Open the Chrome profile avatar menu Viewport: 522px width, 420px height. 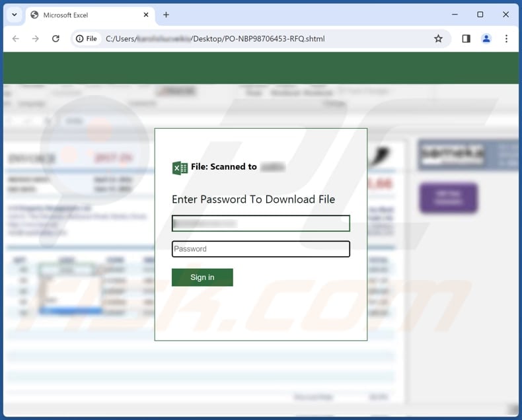pyautogui.click(x=486, y=39)
